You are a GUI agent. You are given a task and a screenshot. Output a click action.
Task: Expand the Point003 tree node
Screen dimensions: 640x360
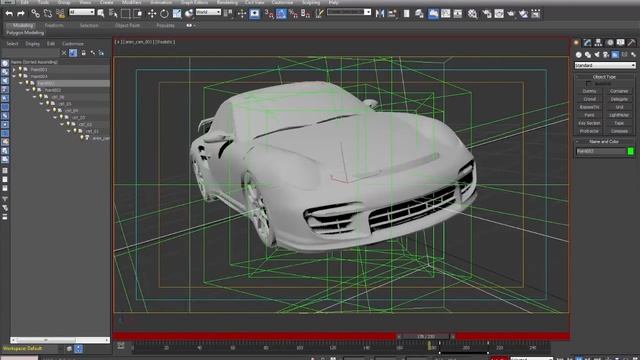point(14,70)
